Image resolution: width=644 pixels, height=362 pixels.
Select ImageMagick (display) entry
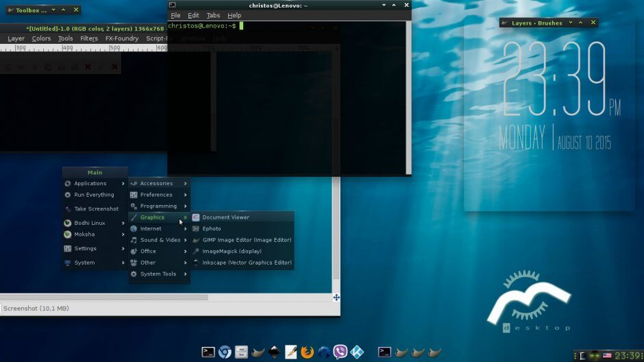click(243, 252)
